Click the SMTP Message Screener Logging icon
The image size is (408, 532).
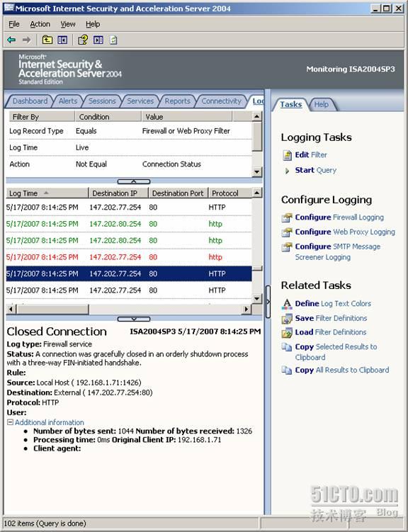287,247
